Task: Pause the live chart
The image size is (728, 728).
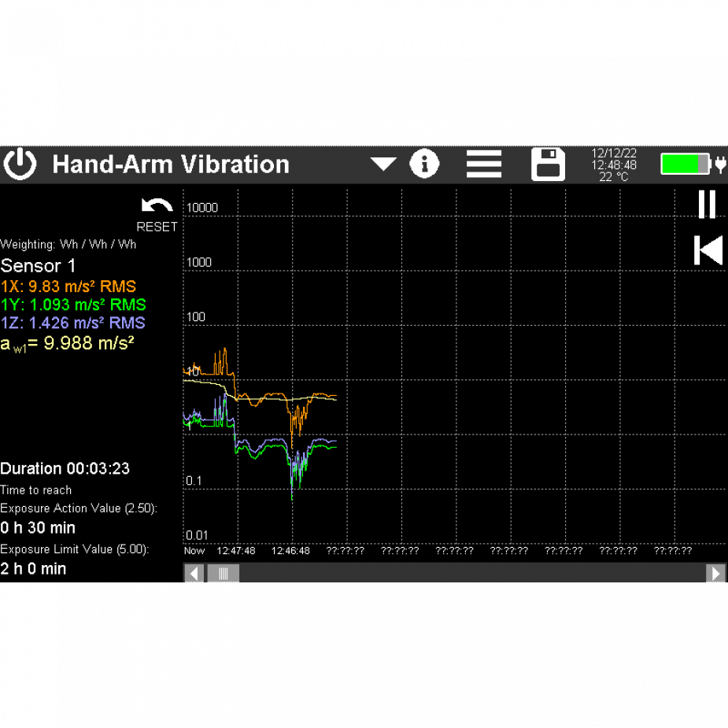Action: click(707, 204)
